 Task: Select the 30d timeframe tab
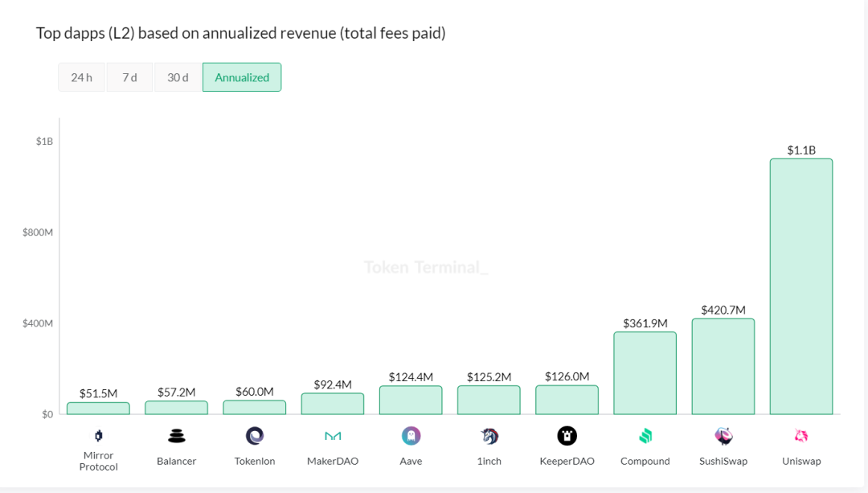[178, 77]
